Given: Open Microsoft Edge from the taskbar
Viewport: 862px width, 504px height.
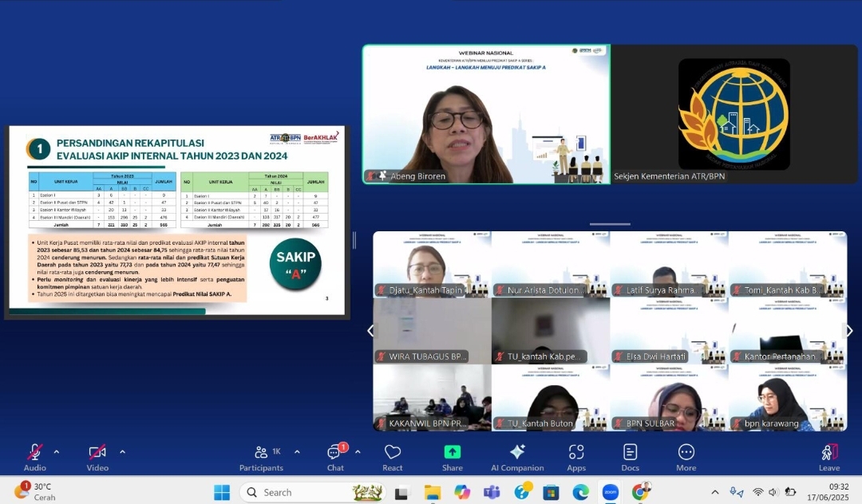Looking at the screenshot, I should coord(580,492).
